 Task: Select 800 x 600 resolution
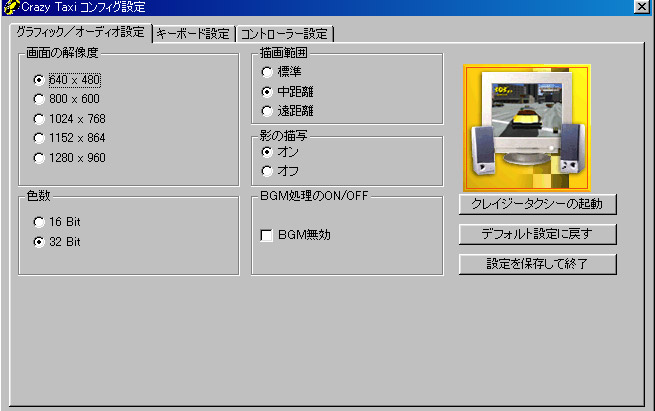click(x=39, y=99)
